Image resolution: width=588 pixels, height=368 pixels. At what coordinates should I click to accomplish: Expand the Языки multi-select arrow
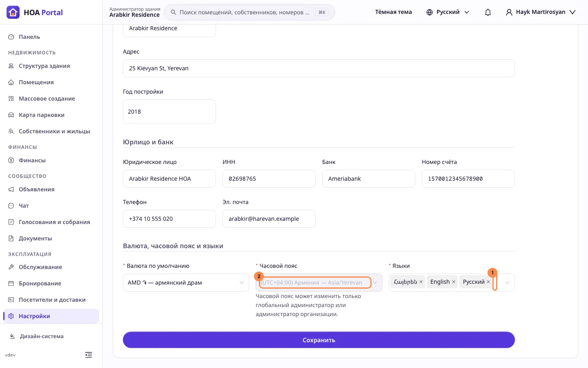tap(508, 283)
